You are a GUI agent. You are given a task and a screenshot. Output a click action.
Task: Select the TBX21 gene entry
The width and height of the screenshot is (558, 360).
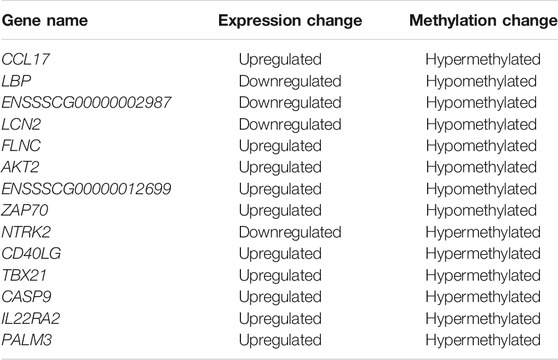pyautogui.click(x=24, y=275)
